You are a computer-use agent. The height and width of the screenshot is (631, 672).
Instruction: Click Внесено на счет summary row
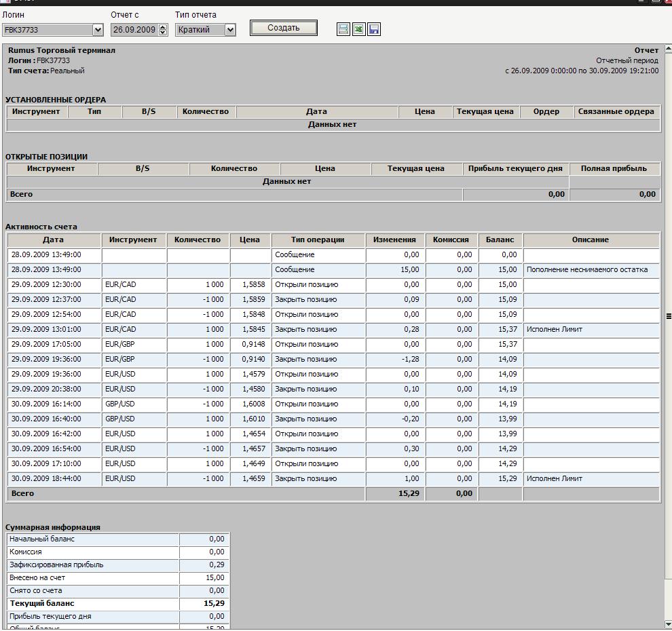point(118,578)
